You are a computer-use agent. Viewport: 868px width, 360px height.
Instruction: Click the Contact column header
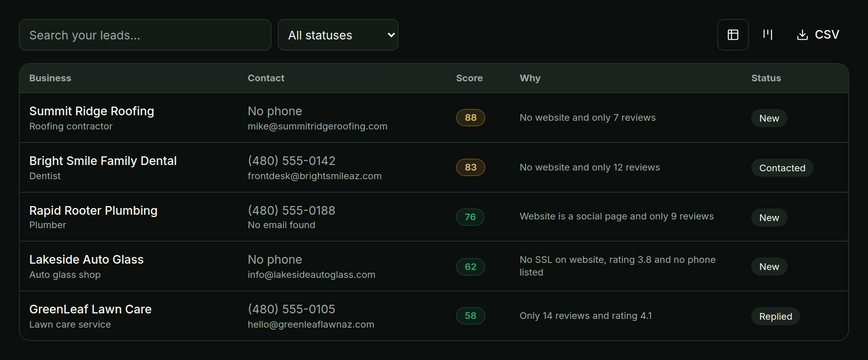pos(266,78)
